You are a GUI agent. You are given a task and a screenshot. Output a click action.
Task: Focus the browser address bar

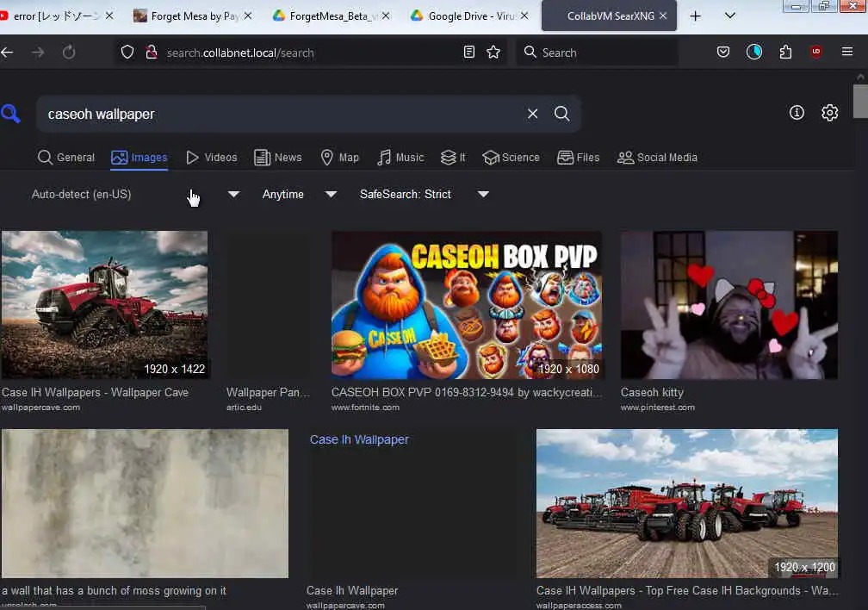310,53
